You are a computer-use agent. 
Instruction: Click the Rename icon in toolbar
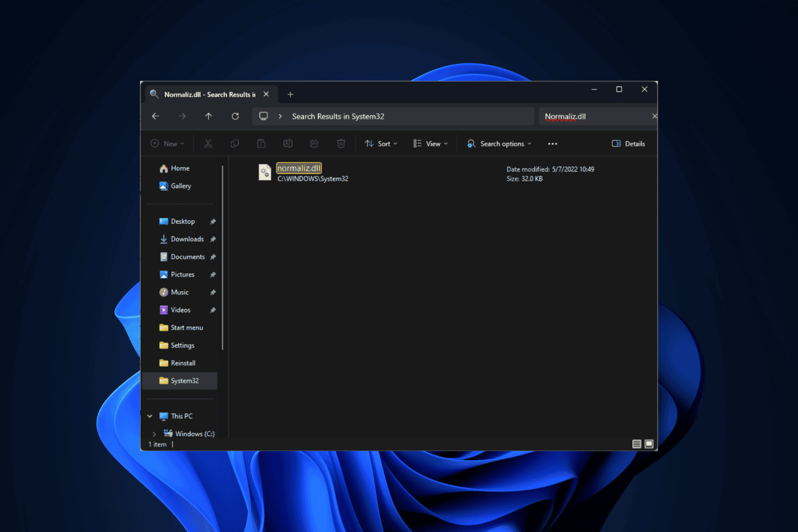(x=288, y=144)
